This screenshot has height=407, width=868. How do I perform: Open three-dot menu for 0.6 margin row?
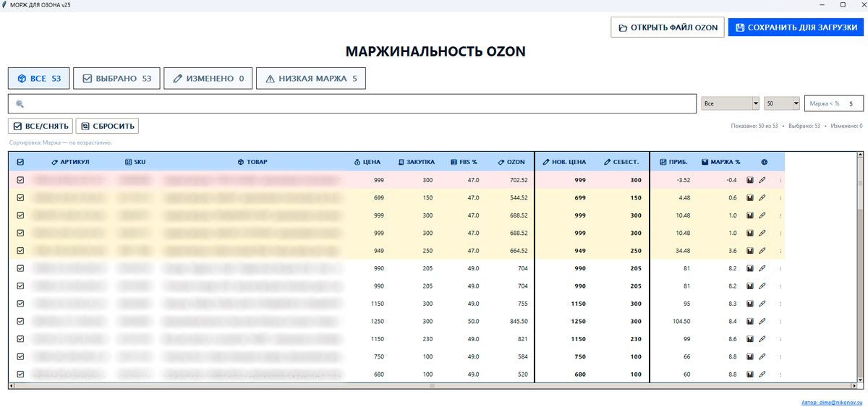780,197
